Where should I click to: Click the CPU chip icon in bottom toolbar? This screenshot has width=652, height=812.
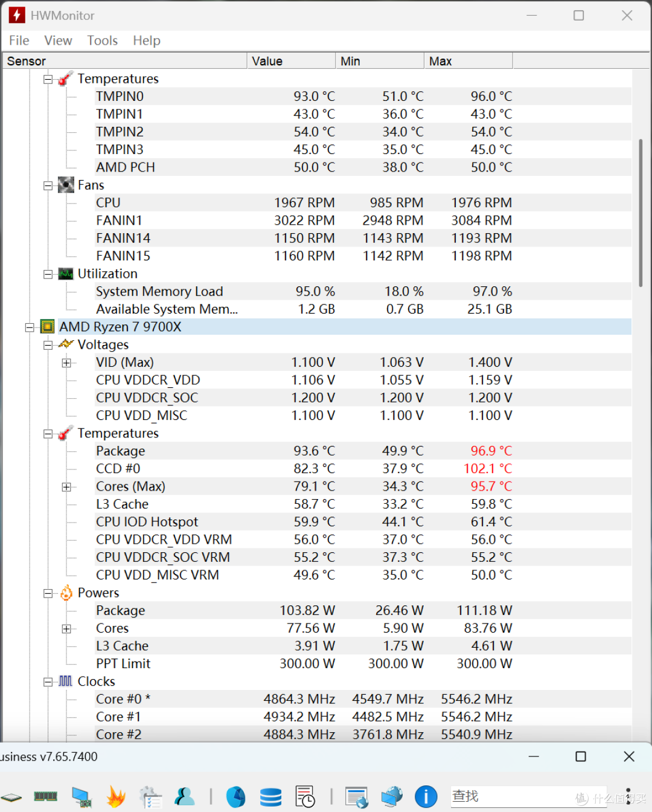[x=10, y=797]
